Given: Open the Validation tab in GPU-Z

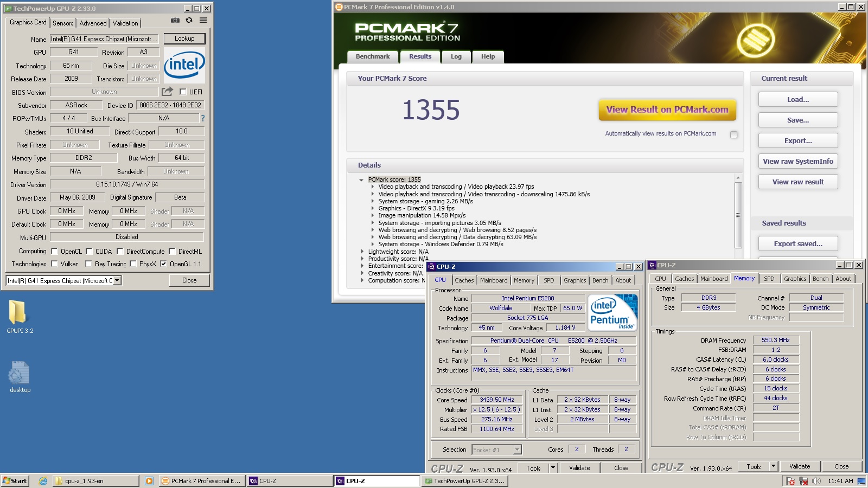Looking at the screenshot, I should tap(125, 23).
